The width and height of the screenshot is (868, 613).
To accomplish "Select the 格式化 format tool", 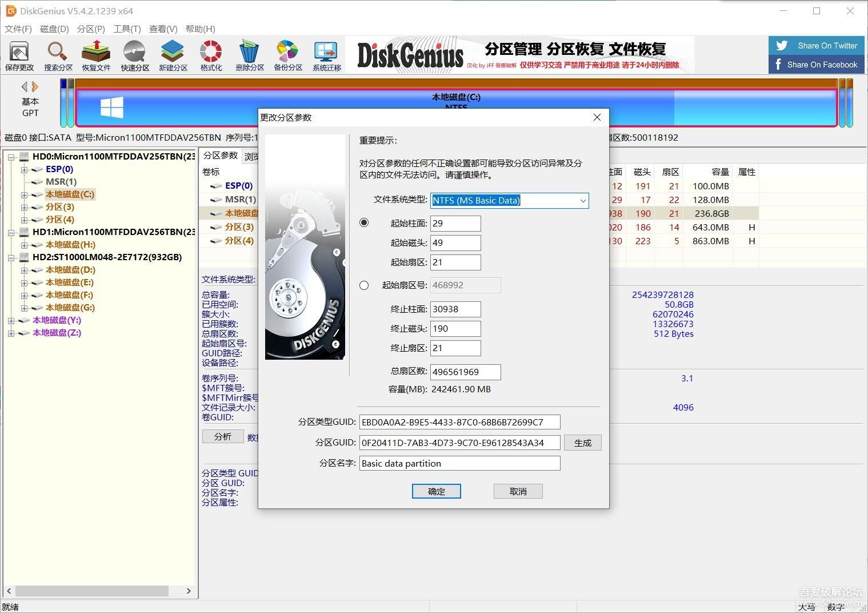I will click(210, 55).
